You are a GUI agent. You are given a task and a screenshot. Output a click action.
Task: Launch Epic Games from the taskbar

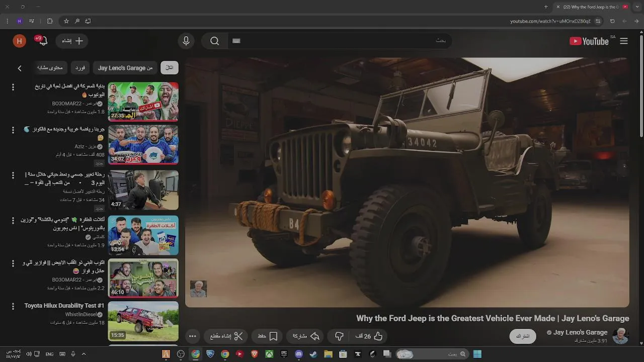click(284, 354)
